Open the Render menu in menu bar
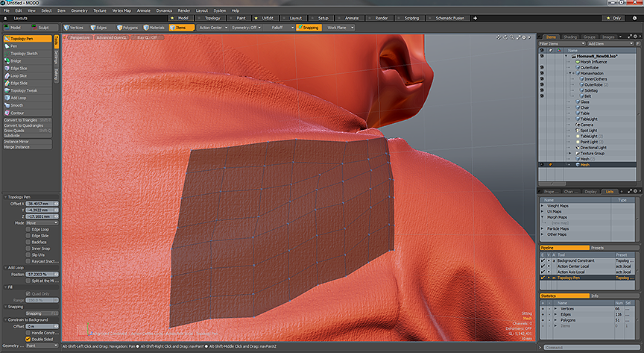The image size is (644, 353). click(184, 10)
